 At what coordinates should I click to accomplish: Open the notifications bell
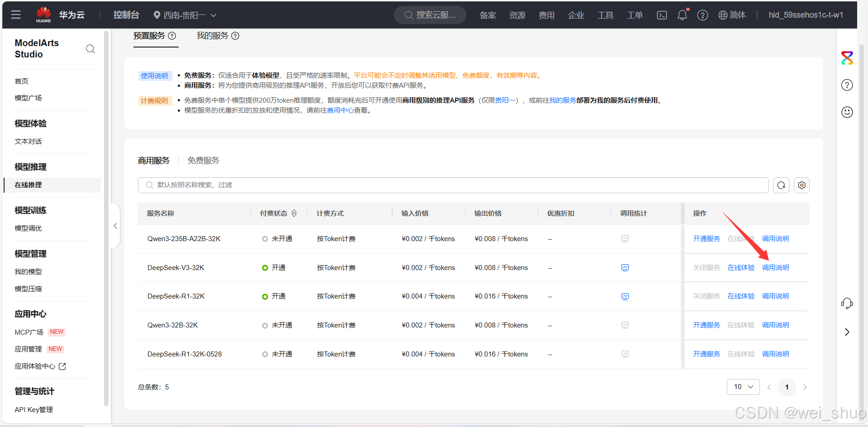click(682, 15)
